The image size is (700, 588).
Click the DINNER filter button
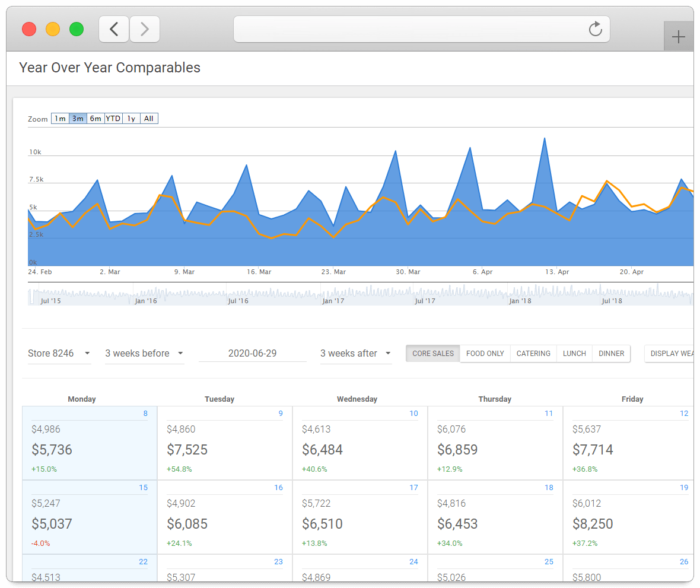click(x=611, y=353)
